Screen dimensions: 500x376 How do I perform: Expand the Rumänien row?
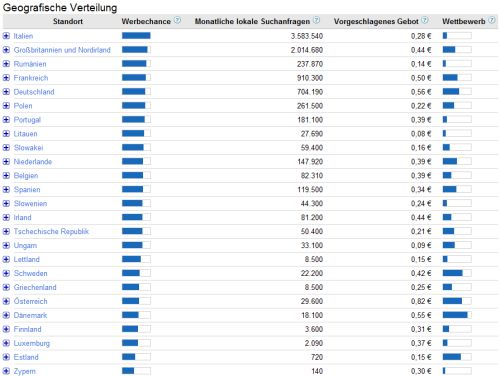6,64
